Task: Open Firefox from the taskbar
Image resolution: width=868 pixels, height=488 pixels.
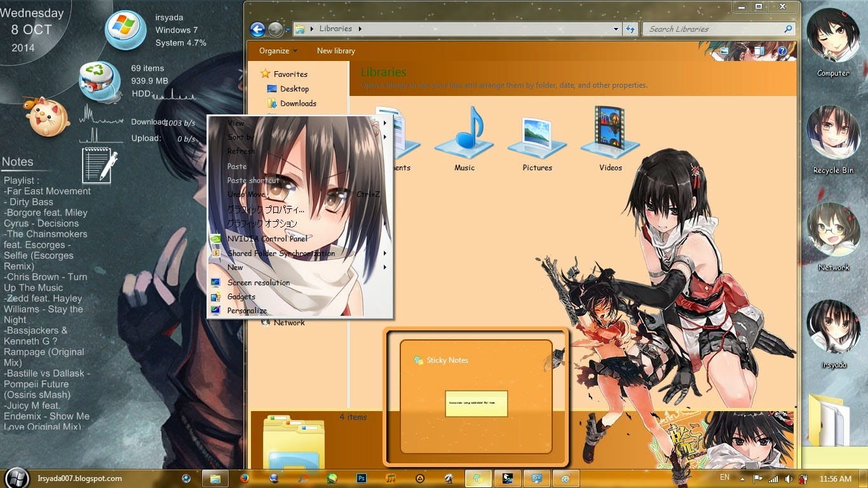Action: pyautogui.click(x=245, y=478)
